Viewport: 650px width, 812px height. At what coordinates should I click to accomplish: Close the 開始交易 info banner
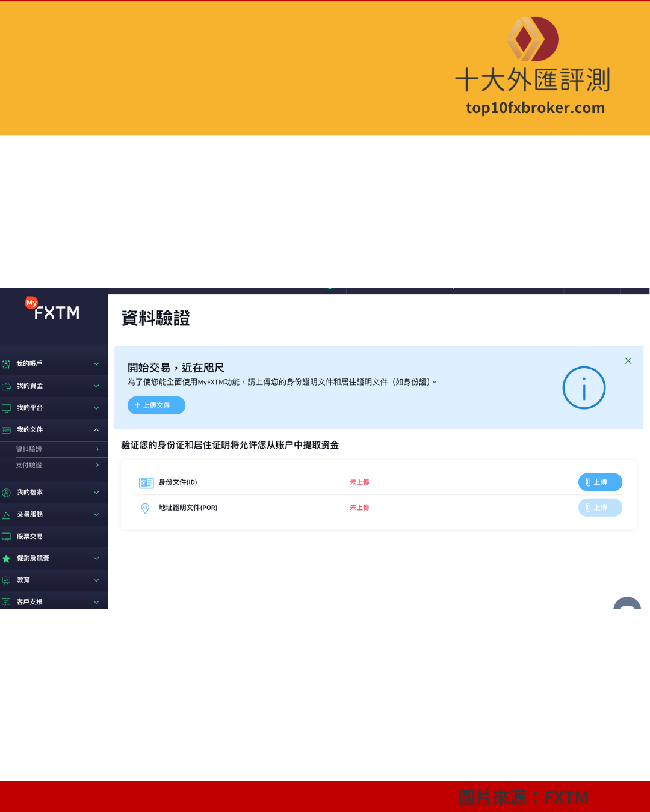pos(628,361)
